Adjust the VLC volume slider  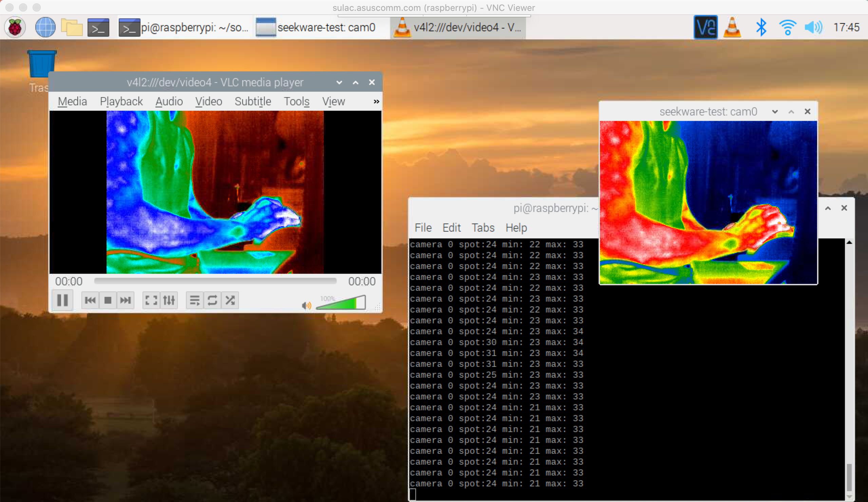341,302
